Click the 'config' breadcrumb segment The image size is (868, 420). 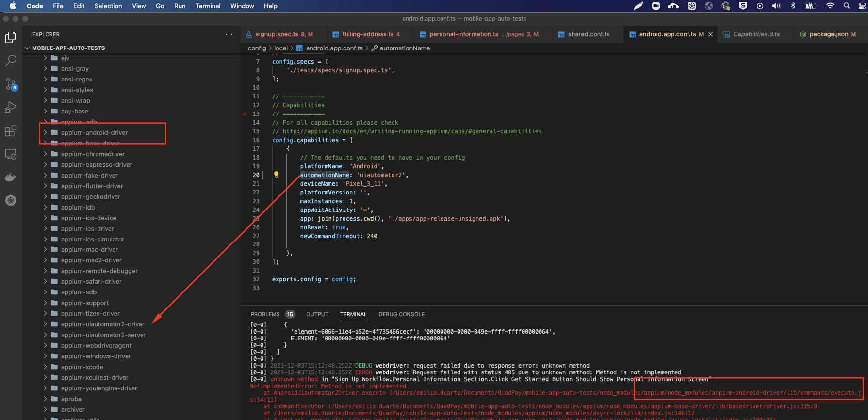tap(257, 48)
